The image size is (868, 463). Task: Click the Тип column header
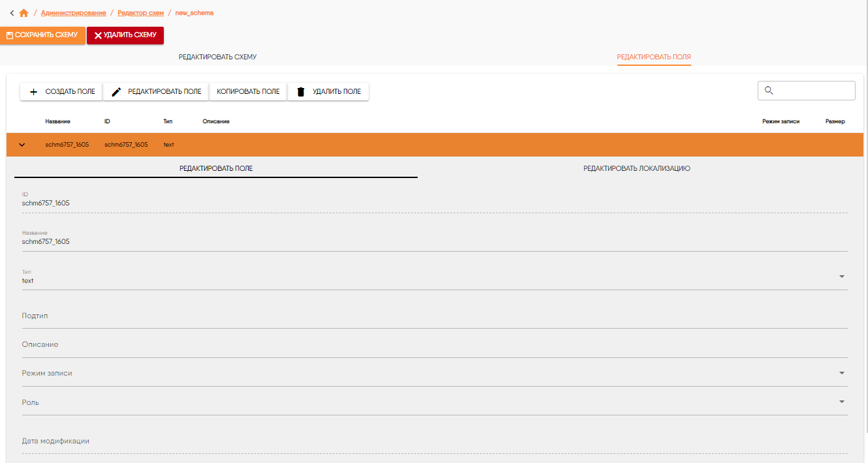tap(168, 121)
